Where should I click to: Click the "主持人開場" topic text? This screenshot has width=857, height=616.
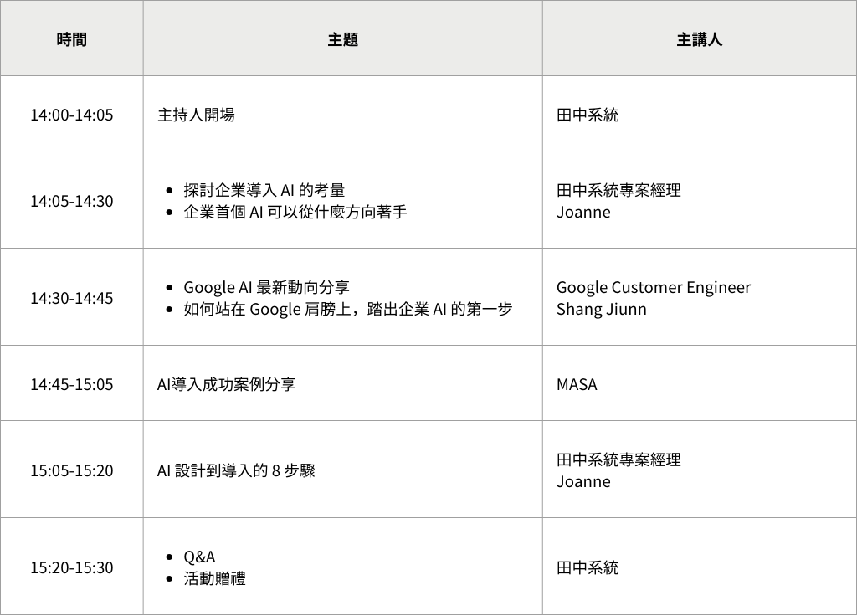coord(196,115)
